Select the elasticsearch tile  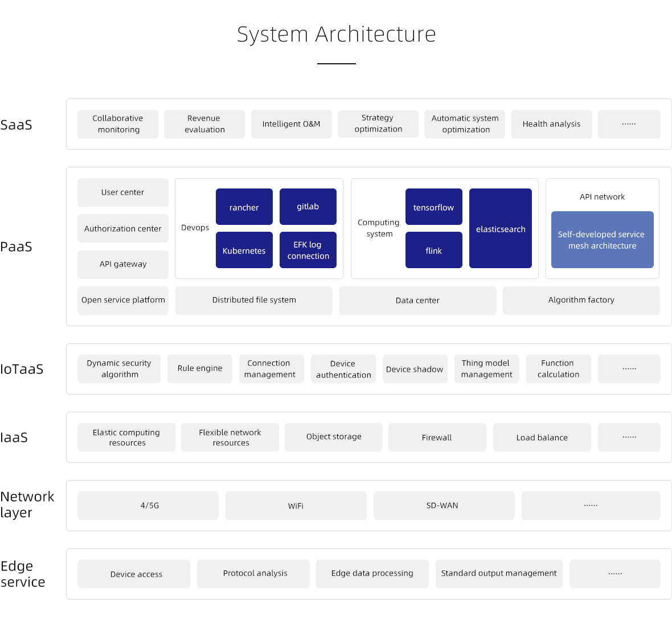(x=500, y=228)
